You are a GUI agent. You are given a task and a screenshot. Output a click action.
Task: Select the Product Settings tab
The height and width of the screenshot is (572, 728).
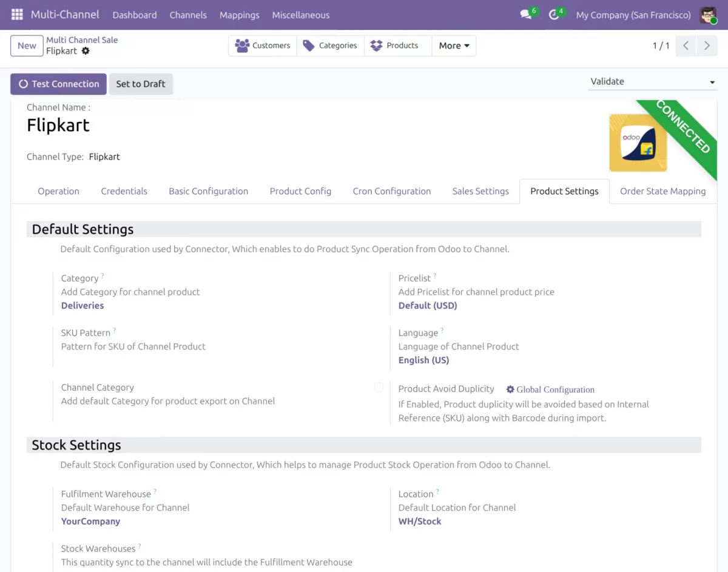[564, 191]
